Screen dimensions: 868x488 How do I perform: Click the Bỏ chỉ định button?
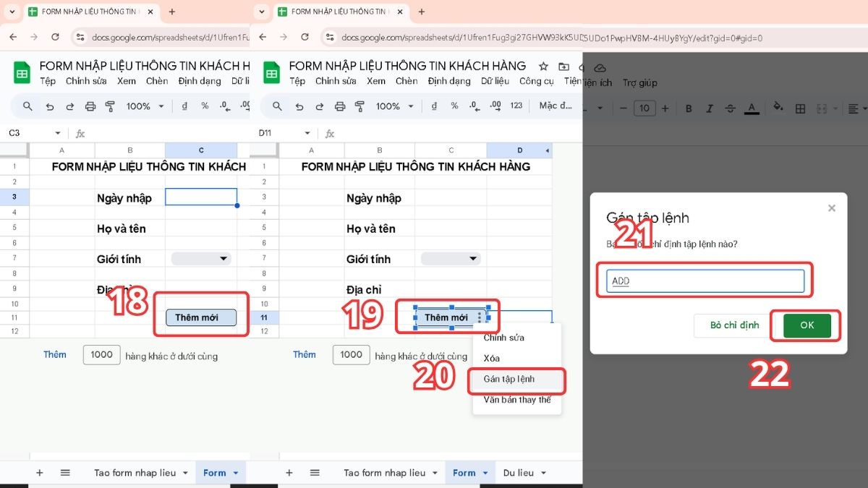pos(734,325)
